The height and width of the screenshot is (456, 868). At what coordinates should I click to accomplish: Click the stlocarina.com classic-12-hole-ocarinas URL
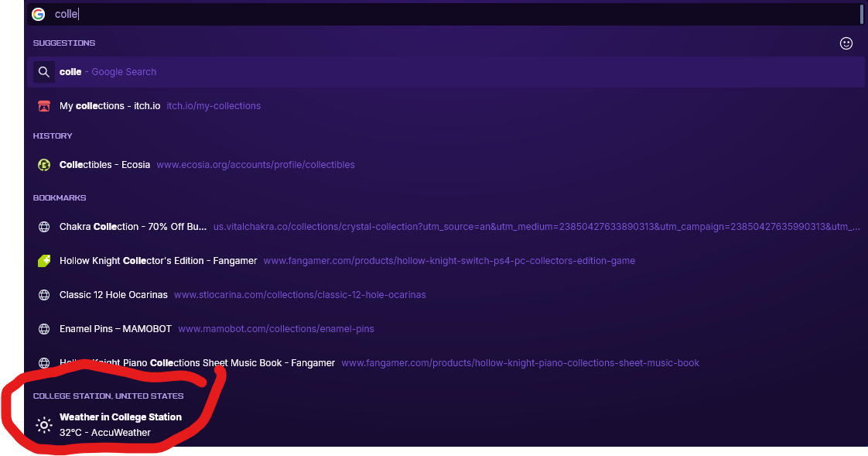299,295
